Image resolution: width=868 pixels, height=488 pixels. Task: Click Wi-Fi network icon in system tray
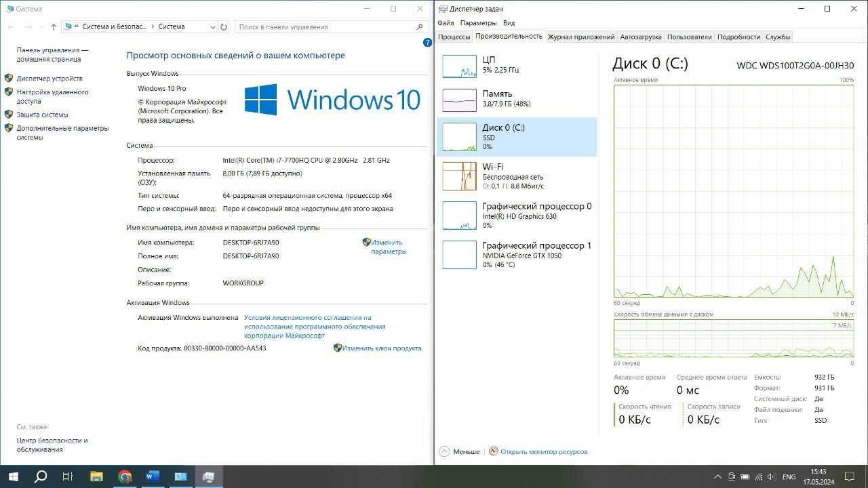coord(760,477)
